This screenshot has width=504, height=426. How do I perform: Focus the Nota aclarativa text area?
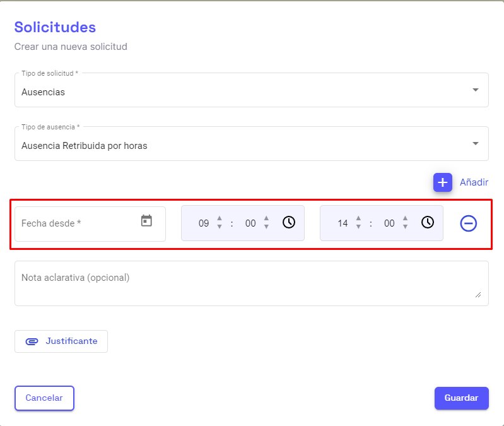pos(251,283)
